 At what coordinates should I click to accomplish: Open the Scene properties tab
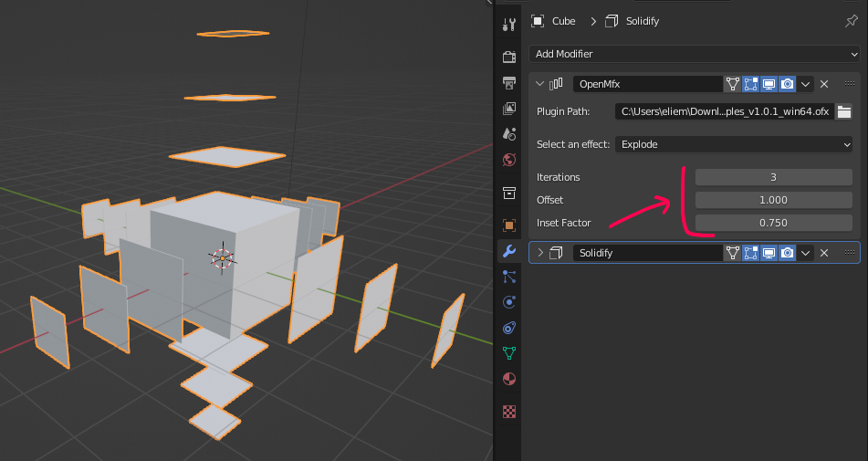[x=509, y=134]
